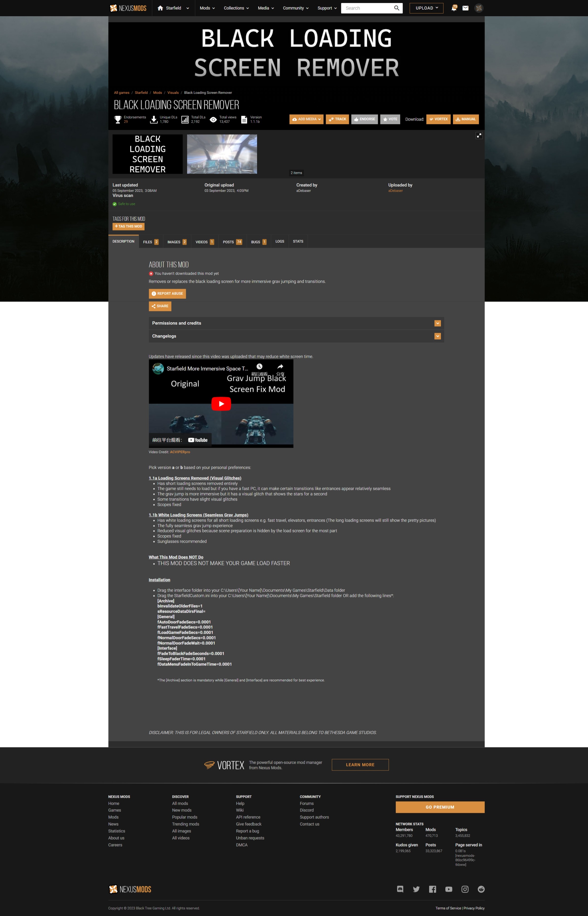588x916 pixels.
Task: Click the Report Abuse button
Action: pos(167,294)
